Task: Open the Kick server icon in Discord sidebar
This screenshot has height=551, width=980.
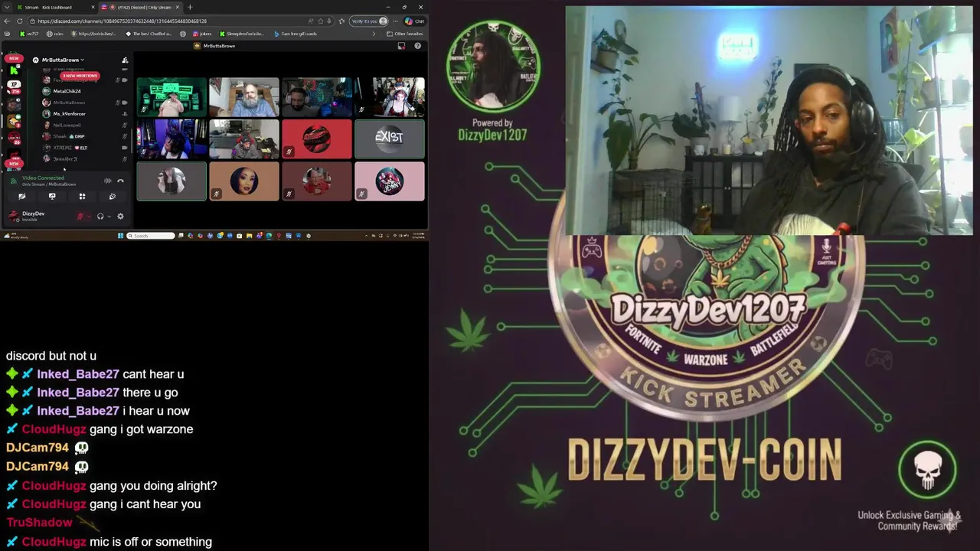Action: click(x=14, y=70)
